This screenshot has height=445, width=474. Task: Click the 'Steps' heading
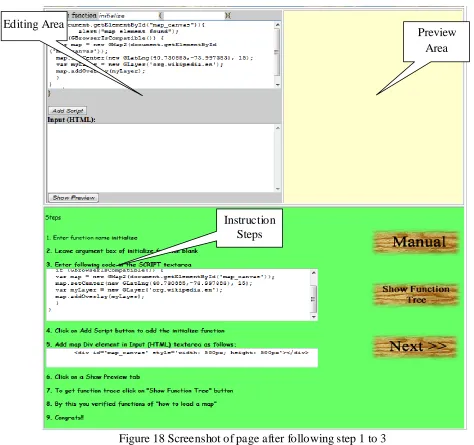53,218
